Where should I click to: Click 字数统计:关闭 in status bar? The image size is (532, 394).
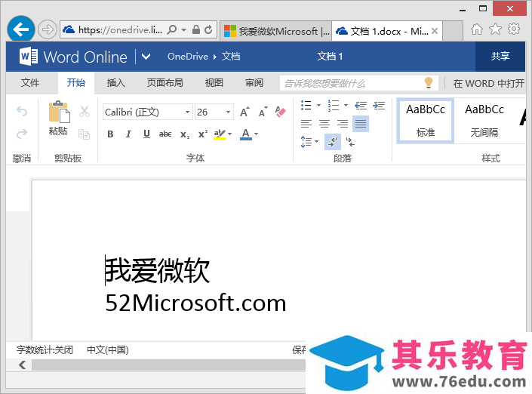(45, 350)
